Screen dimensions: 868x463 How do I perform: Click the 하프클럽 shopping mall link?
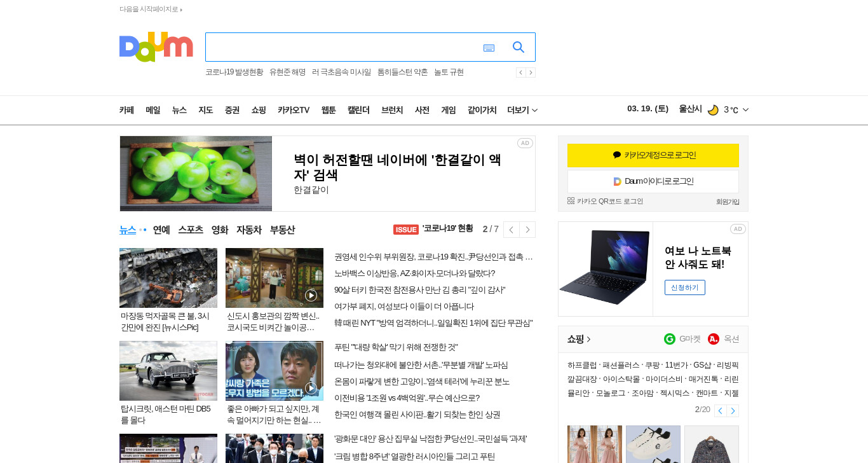pyautogui.click(x=582, y=365)
